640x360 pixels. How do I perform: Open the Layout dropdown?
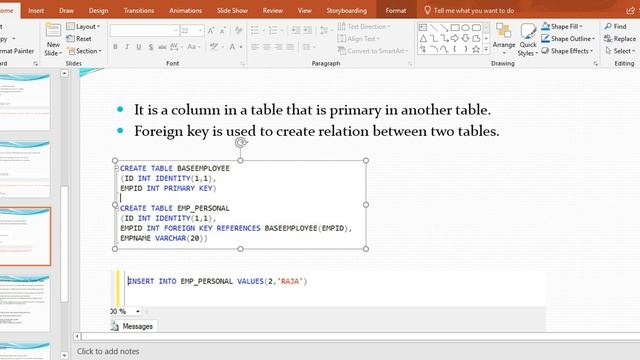[83, 27]
